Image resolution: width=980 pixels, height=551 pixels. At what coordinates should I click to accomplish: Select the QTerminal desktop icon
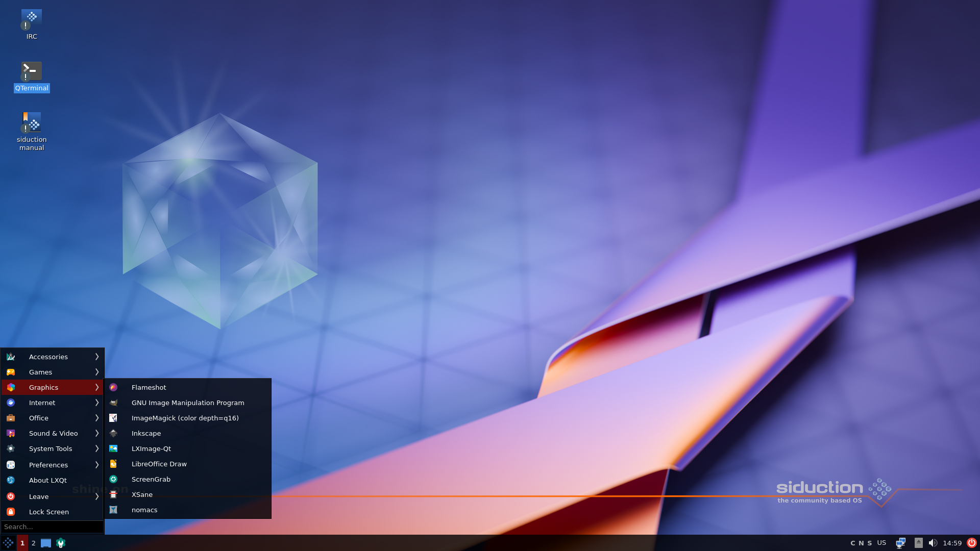pos(32,77)
